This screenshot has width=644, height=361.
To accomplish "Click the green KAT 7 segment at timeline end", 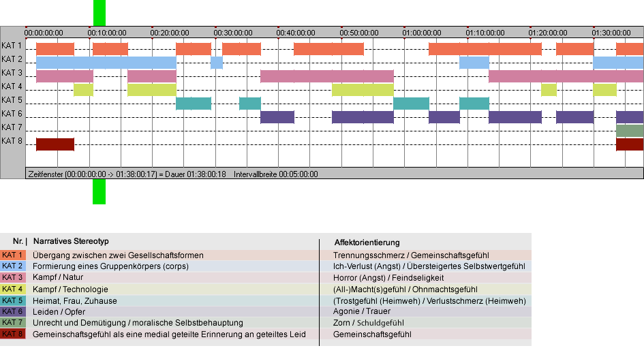I will click(x=630, y=131).
